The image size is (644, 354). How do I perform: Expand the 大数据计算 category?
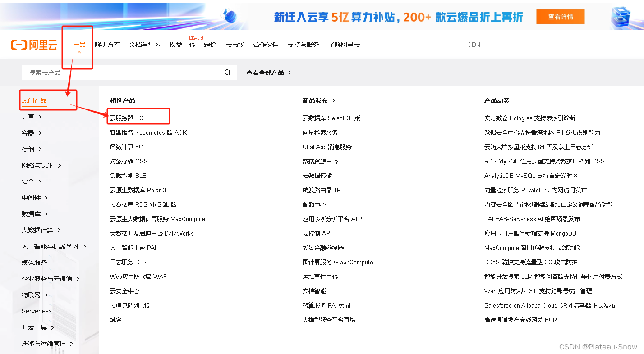(41, 230)
